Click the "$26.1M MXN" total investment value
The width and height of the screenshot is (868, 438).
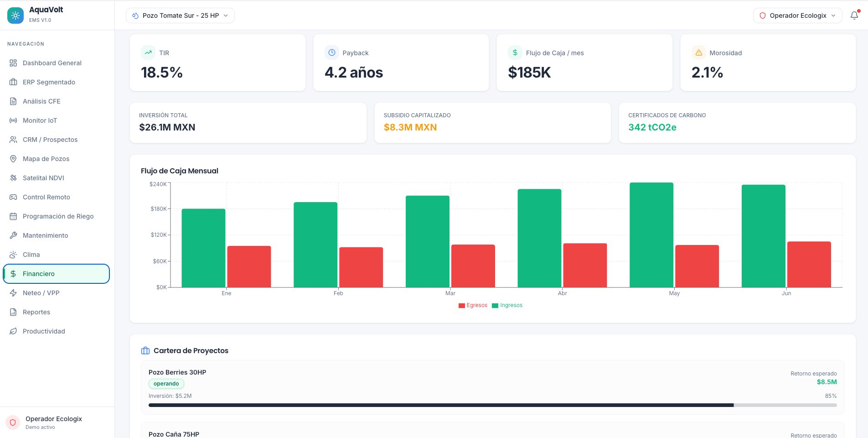click(x=167, y=127)
